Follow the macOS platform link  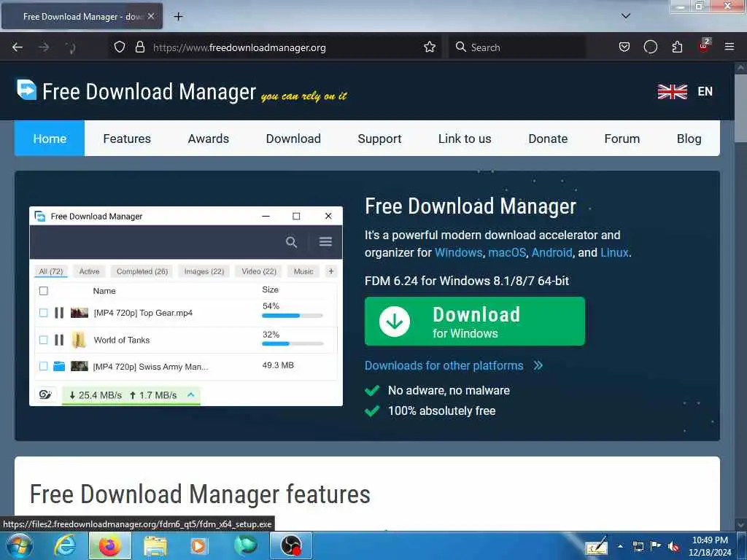pyautogui.click(x=507, y=252)
